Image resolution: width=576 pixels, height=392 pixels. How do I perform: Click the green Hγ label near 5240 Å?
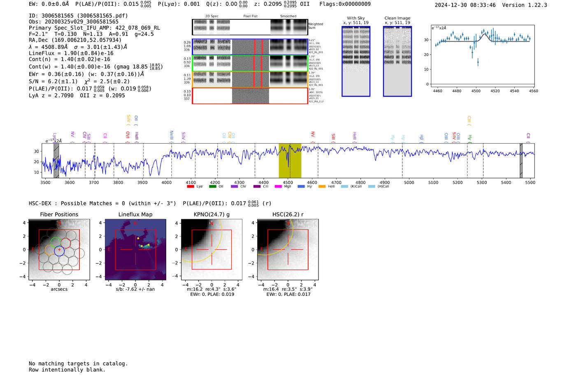(x=469, y=137)
